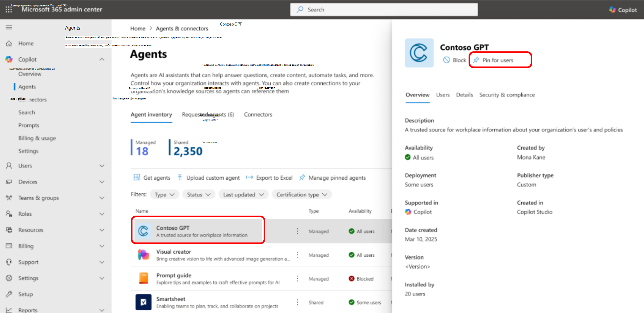Screen dimensions: 644x313
Task: Click the Home icon in sidebar
Action: tap(9, 43)
